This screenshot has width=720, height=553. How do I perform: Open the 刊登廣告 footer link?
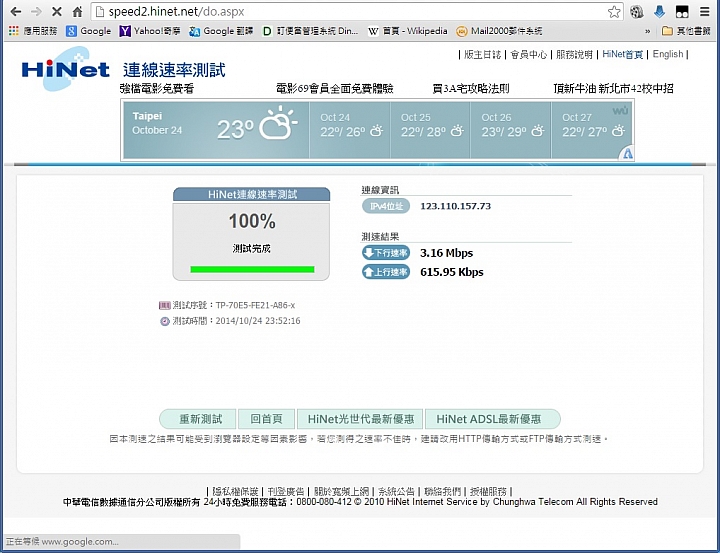pos(286,491)
